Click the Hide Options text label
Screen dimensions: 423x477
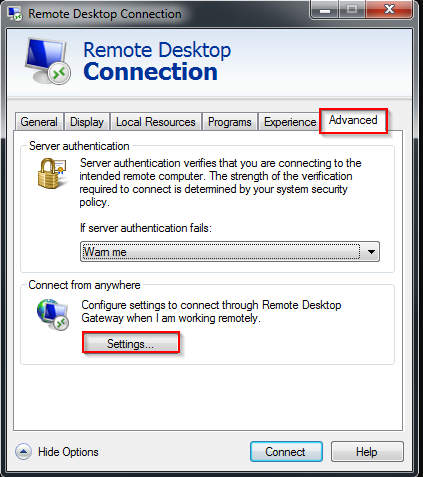coord(68,452)
